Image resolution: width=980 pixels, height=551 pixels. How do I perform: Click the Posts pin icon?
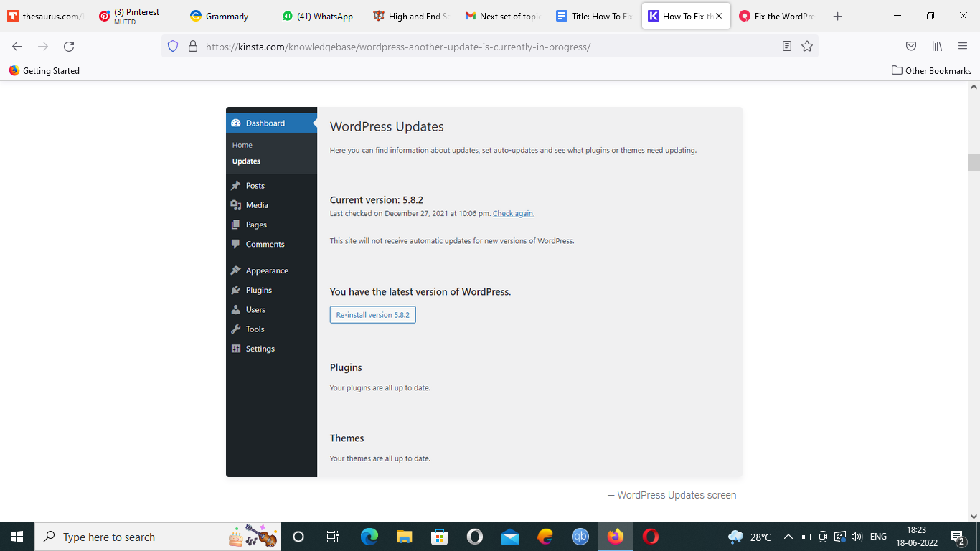pyautogui.click(x=235, y=185)
